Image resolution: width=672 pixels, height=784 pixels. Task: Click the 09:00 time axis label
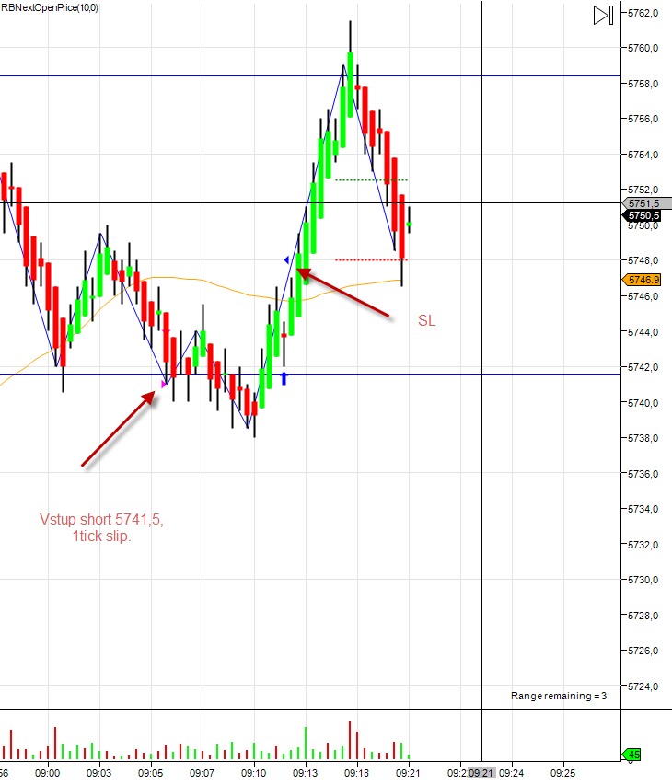pyautogui.click(x=48, y=773)
